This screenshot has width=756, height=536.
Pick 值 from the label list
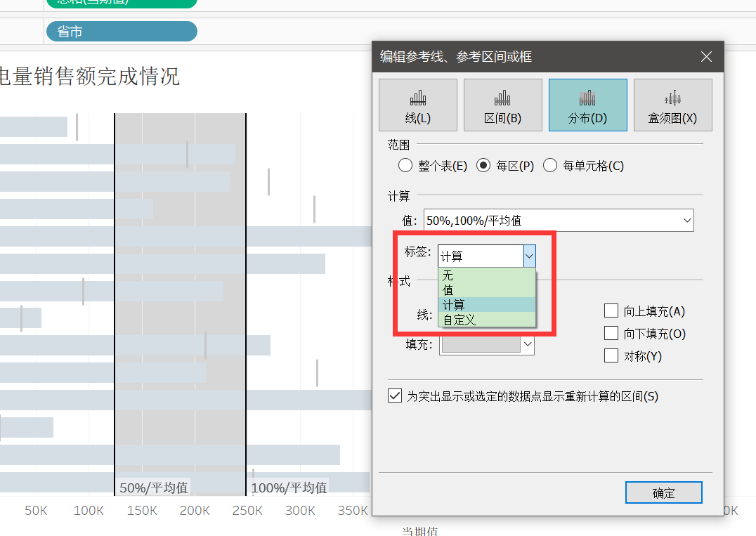coord(487,289)
